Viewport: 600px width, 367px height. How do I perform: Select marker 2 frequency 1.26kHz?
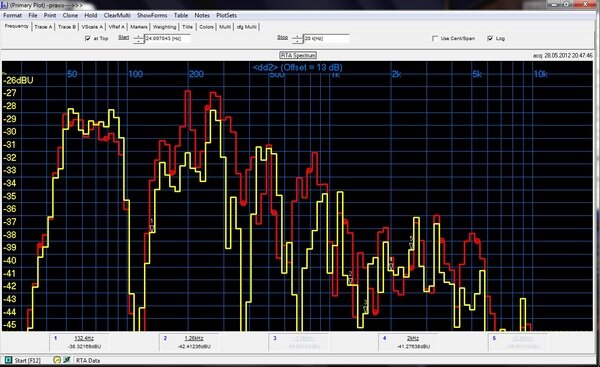click(x=194, y=338)
